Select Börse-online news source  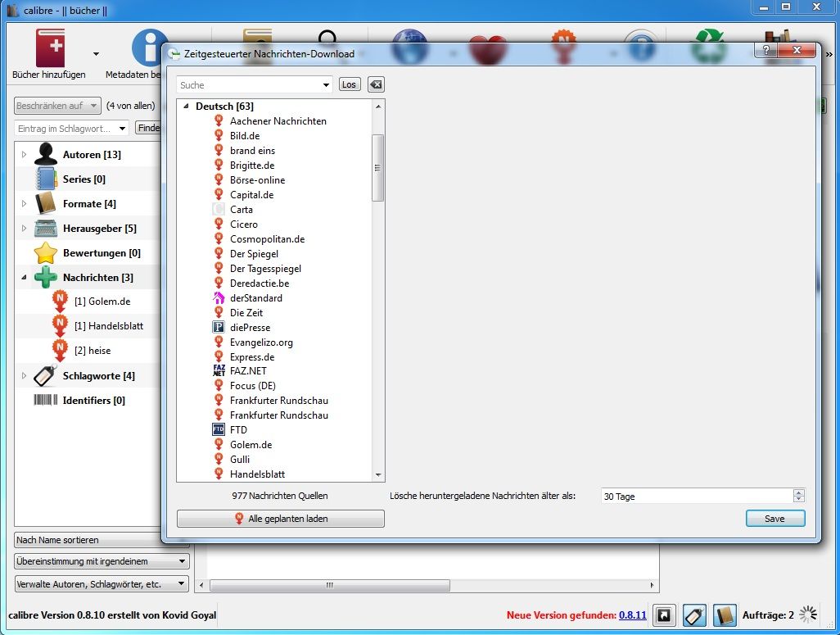click(x=257, y=180)
